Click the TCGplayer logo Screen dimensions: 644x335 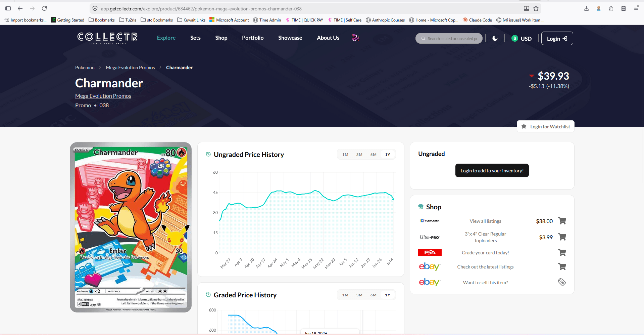click(x=430, y=221)
